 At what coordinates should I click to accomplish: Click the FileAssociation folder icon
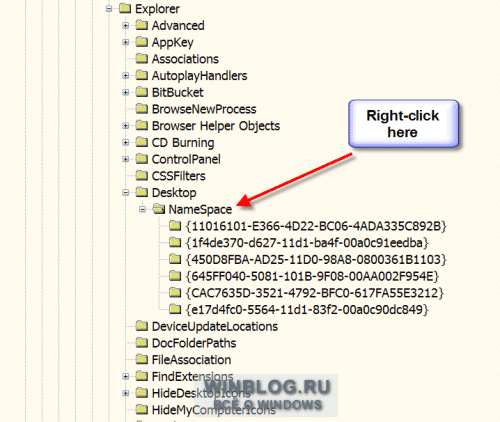(x=142, y=360)
